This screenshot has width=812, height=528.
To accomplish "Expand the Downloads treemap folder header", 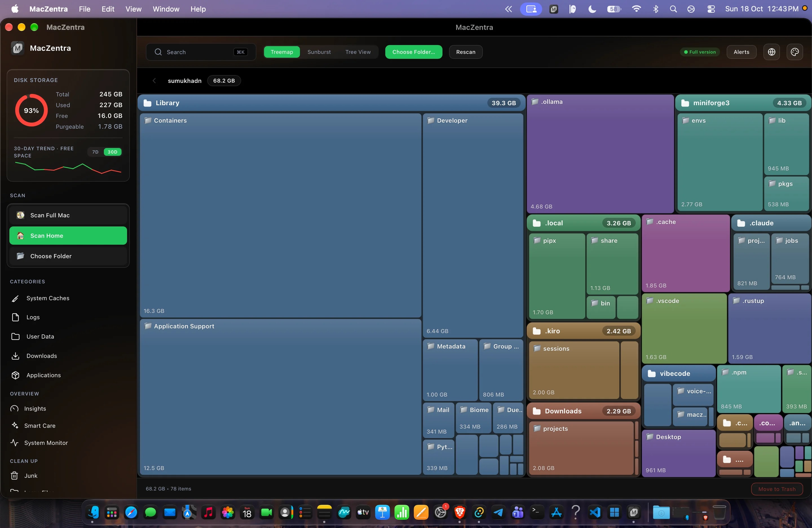I will (x=583, y=411).
